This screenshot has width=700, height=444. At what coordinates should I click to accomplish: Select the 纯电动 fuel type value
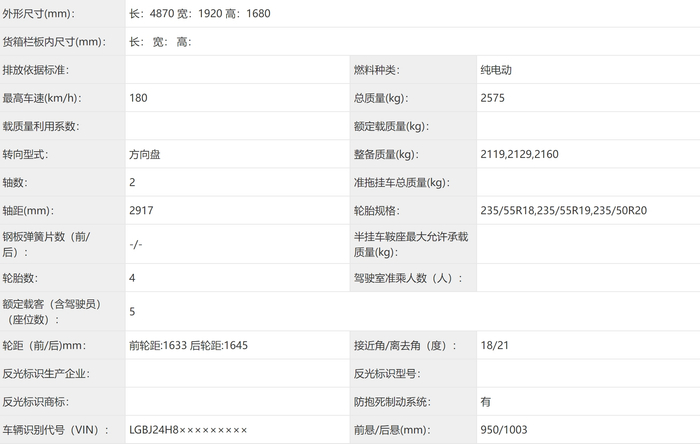(496, 70)
